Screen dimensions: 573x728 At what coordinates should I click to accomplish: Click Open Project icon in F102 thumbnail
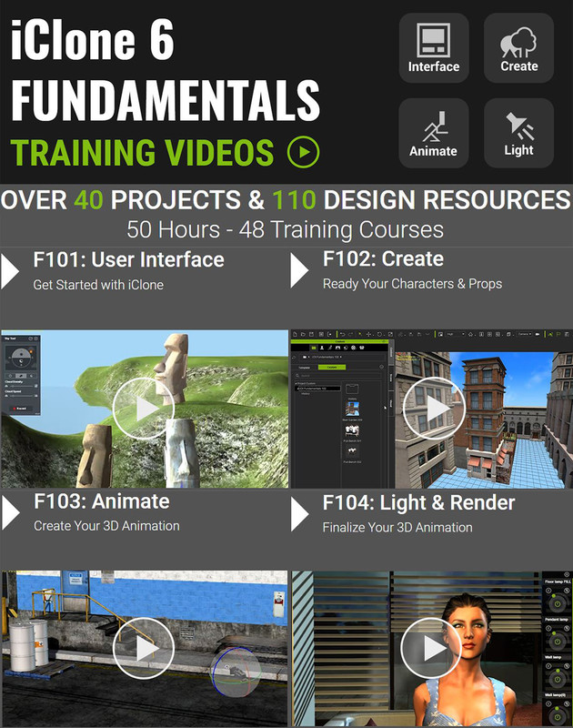(x=303, y=334)
